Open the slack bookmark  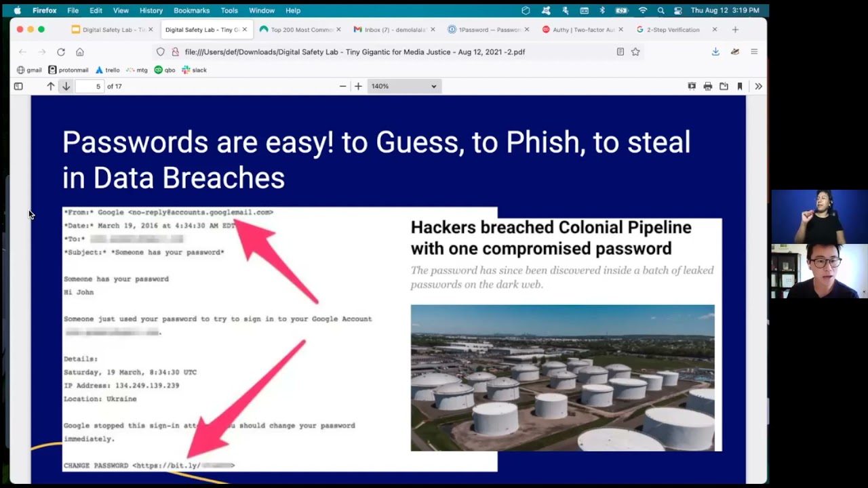point(194,70)
